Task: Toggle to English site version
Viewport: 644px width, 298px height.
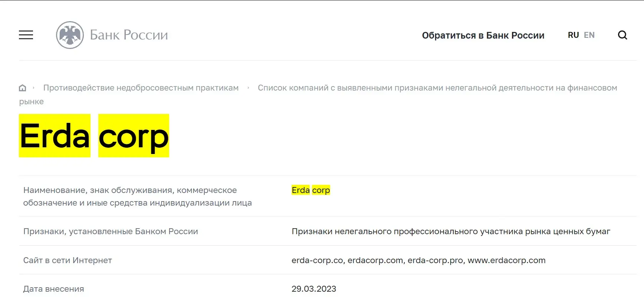Action: coord(589,35)
